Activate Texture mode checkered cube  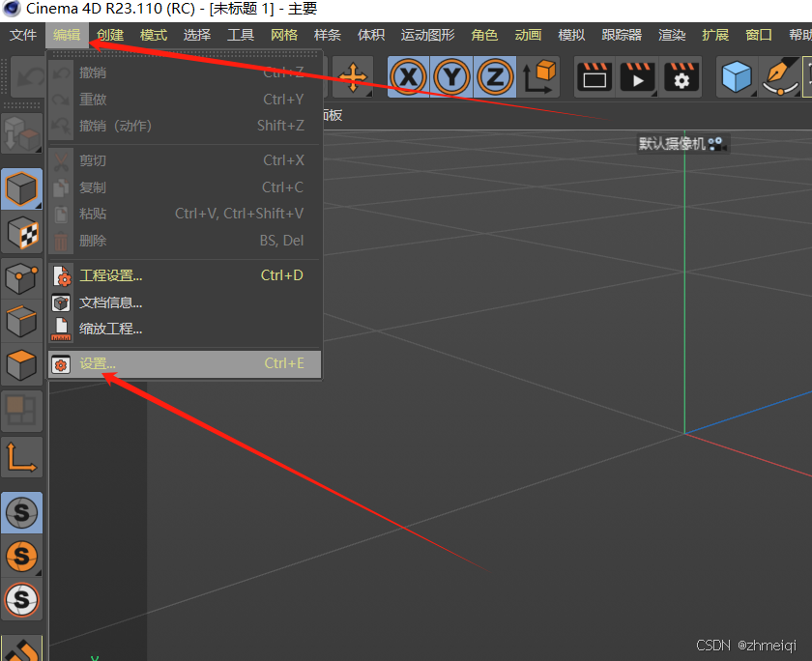tap(21, 233)
